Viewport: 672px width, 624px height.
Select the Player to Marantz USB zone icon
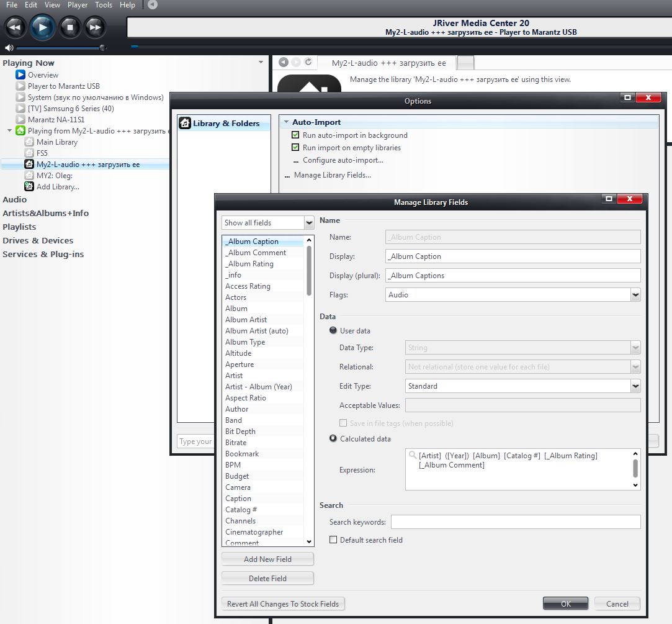[x=20, y=86]
